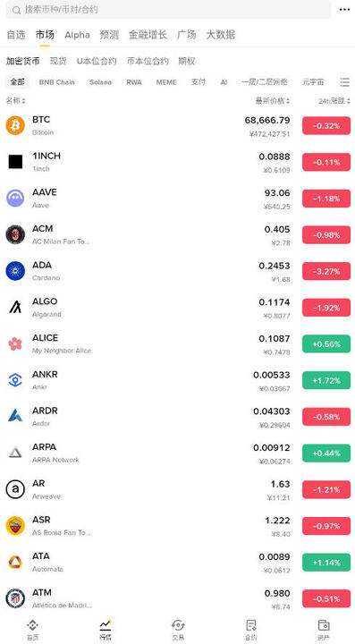Screen dimensions: 355x644
Task: Tap the AC Milan ACM token icon
Action: tap(15, 234)
